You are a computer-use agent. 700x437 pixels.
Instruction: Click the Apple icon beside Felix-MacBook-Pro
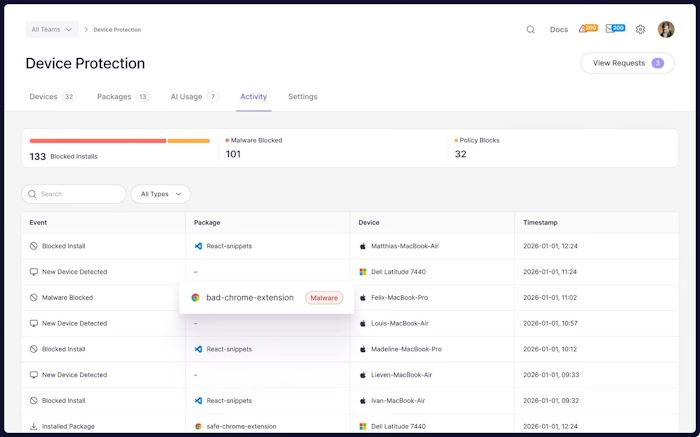tap(362, 297)
